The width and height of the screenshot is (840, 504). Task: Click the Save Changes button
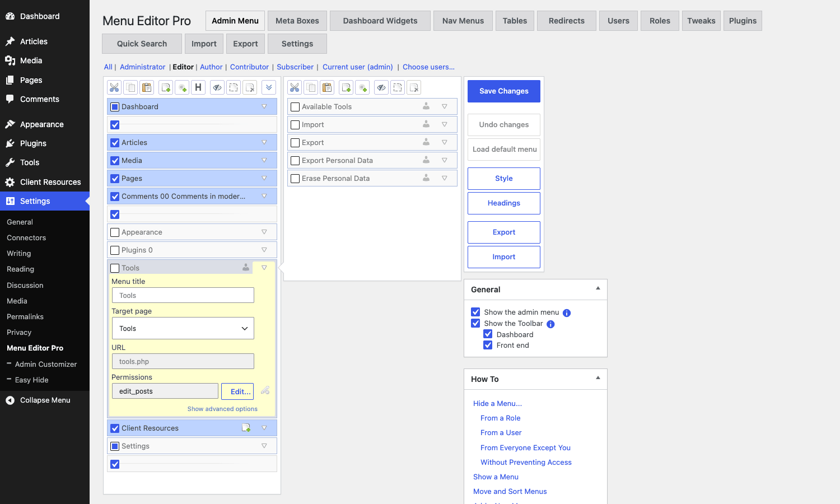click(504, 91)
